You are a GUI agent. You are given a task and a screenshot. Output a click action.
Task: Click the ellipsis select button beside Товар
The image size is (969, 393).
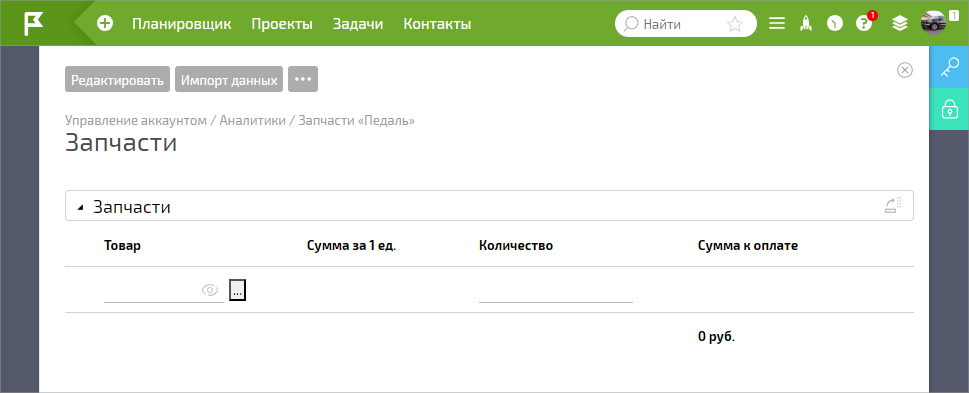(x=237, y=290)
